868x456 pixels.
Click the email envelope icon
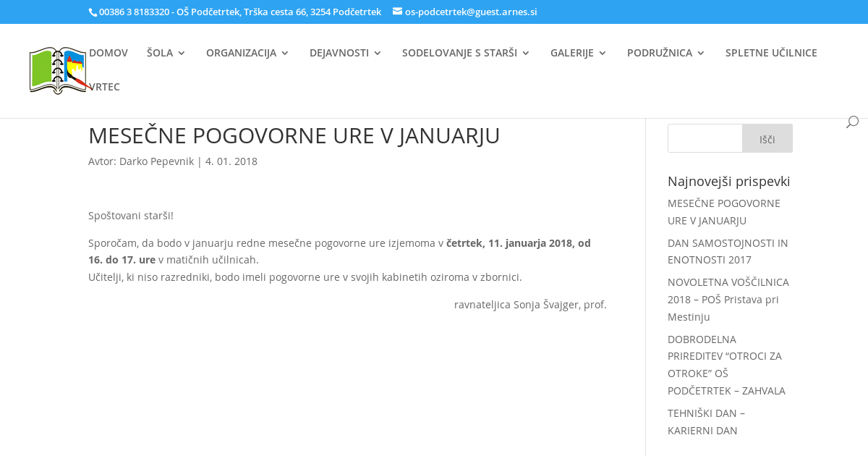[397, 12]
